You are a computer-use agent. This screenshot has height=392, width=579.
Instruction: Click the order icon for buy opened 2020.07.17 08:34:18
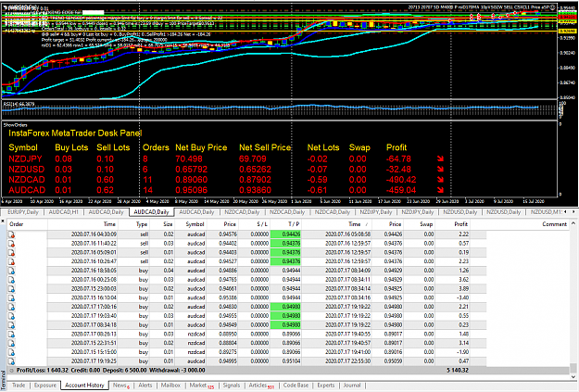click(x=12, y=325)
